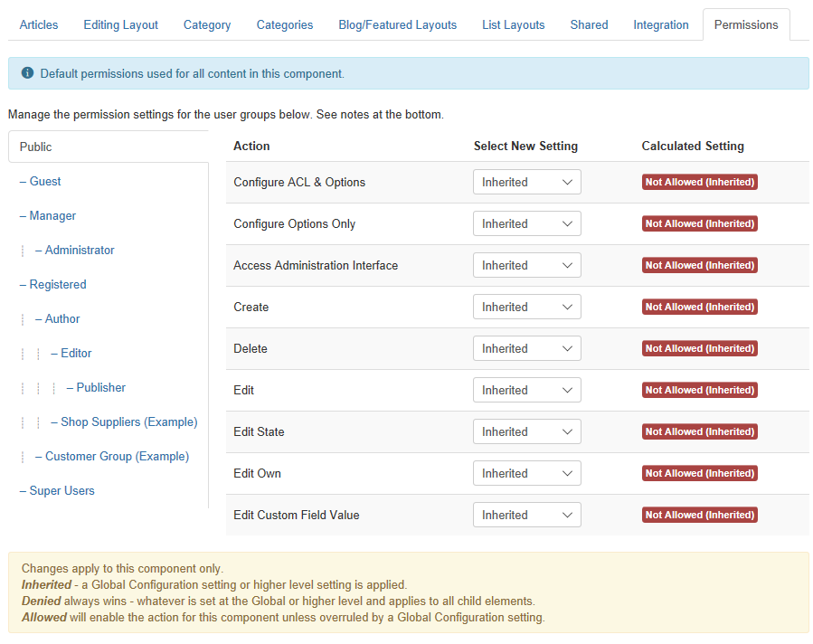Click the info icon in blue banner

[27, 73]
